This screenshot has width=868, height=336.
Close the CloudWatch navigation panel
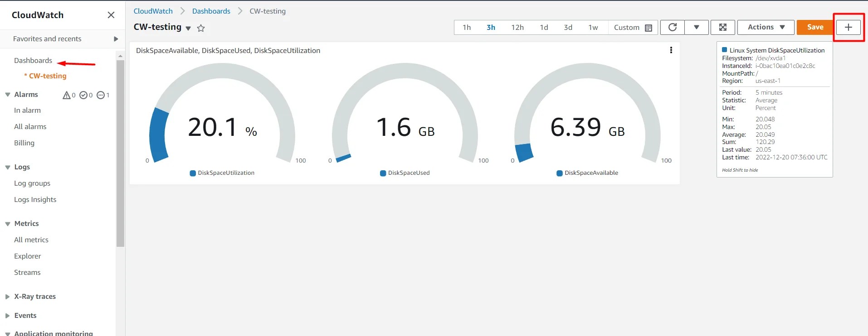(x=111, y=15)
